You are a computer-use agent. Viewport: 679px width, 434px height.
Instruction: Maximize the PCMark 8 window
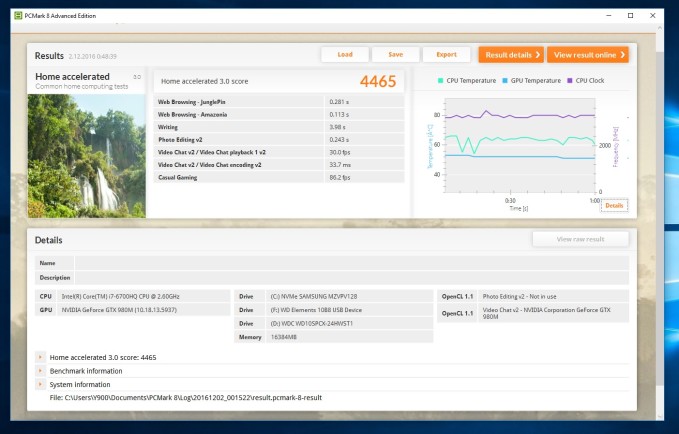630,16
